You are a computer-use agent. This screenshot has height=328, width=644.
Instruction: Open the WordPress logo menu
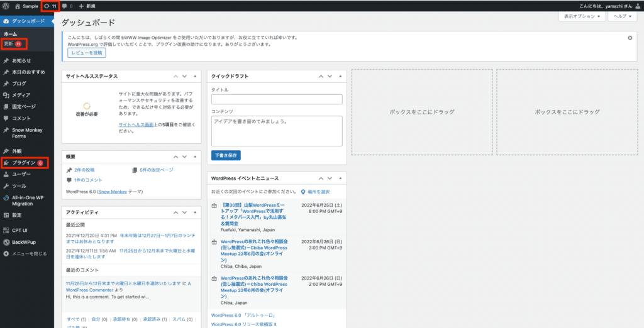pyautogui.click(x=6, y=6)
